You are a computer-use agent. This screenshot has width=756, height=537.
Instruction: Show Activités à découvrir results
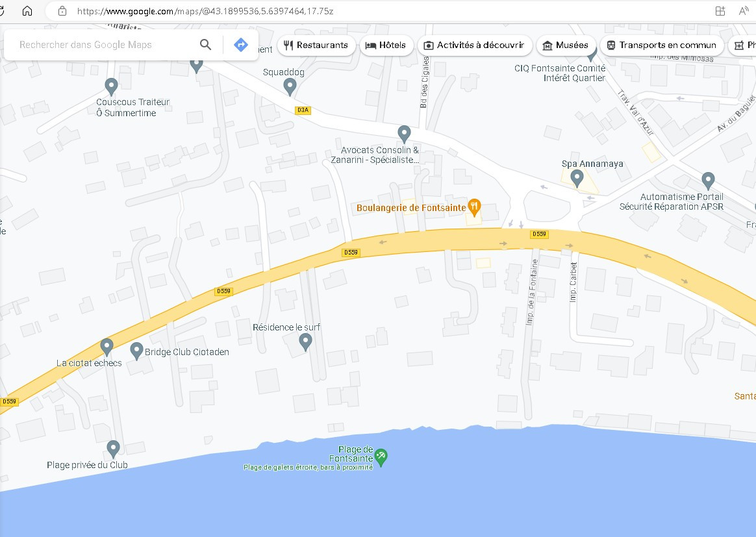click(x=474, y=45)
